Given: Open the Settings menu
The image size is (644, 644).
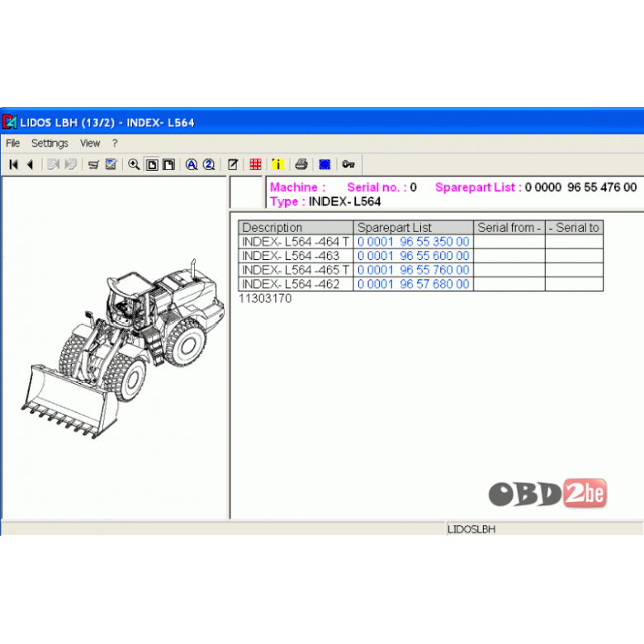Looking at the screenshot, I should (x=50, y=144).
